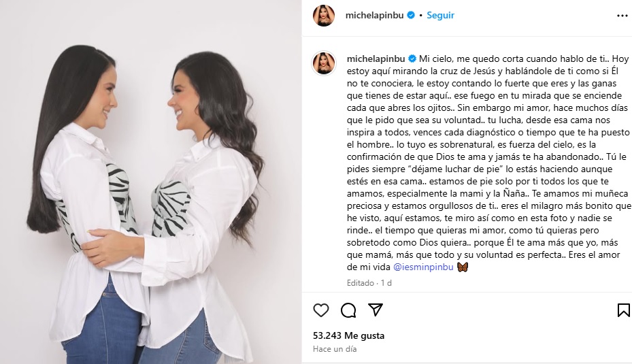Save the post with the bookmark icon
The image size is (632, 364).
624,310
